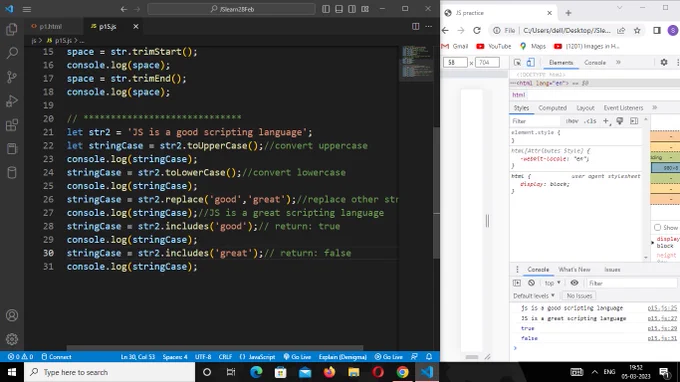Close the p15.js editor tab
The height and width of the screenshot is (382, 680).
[x=136, y=26]
